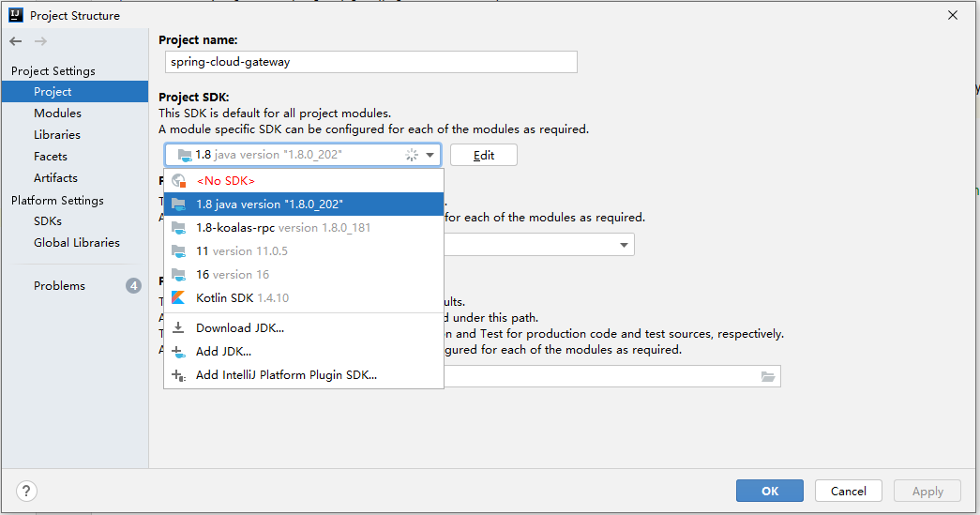Focus the Project name text field
The height and width of the screenshot is (515, 980).
(x=371, y=62)
